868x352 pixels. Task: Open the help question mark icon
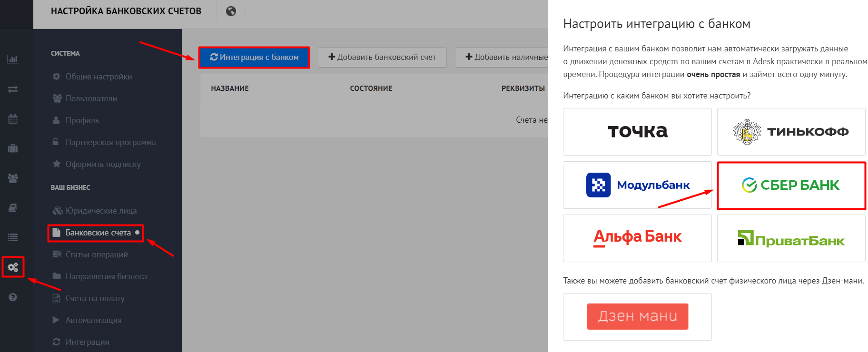(13, 297)
